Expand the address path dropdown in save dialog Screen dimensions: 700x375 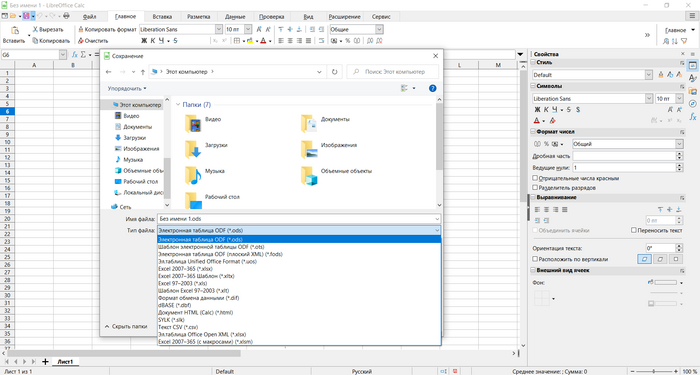pos(319,71)
